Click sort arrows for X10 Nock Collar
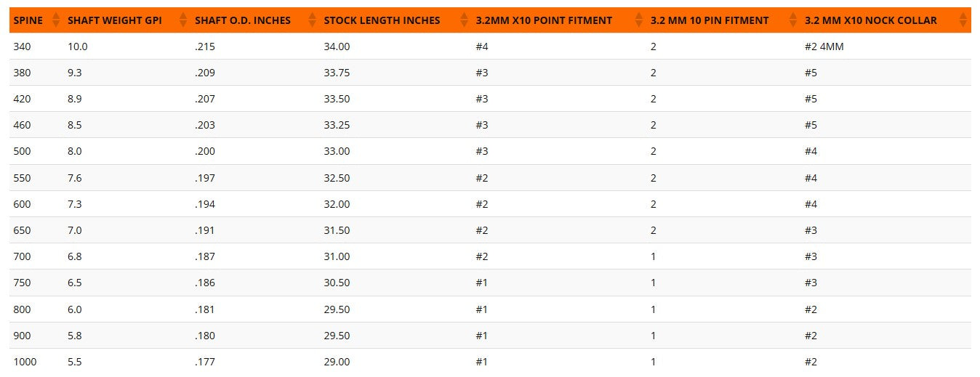Viewport: 980px width, 377px height. tap(964, 20)
